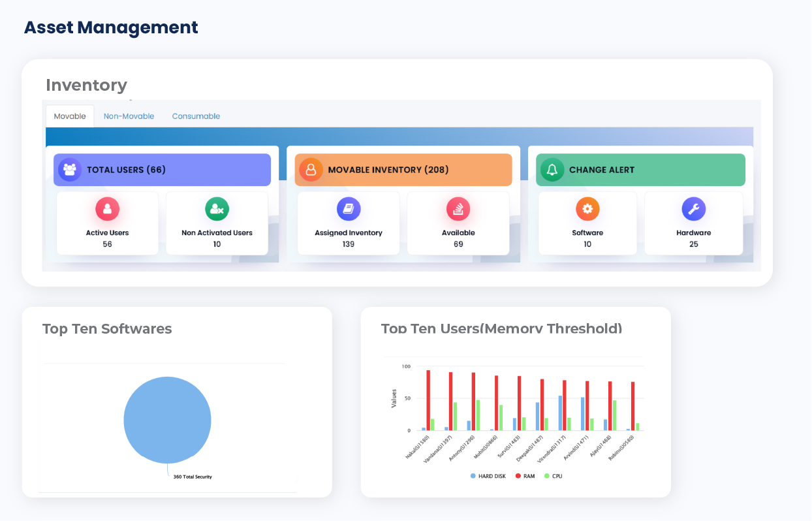The image size is (812, 521).
Task: Toggle HARD DISK series in chart legend
Action: click(x=488, y=476)
